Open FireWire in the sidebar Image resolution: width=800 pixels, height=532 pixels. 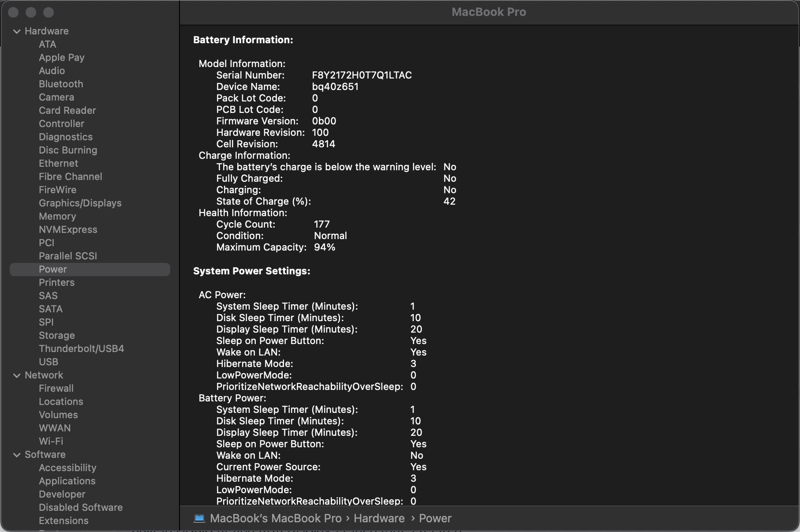pyautogui.click(x=57, y=190)
